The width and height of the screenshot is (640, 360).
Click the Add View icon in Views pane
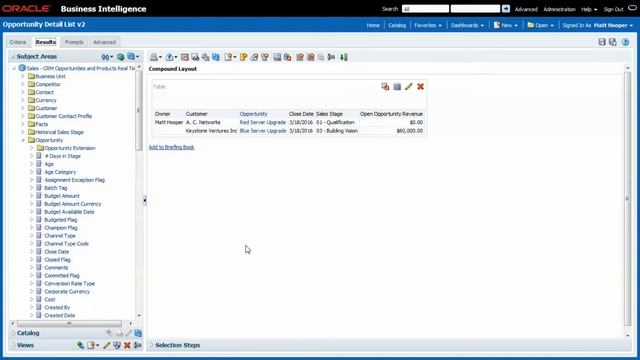click(x=80, y=345)
